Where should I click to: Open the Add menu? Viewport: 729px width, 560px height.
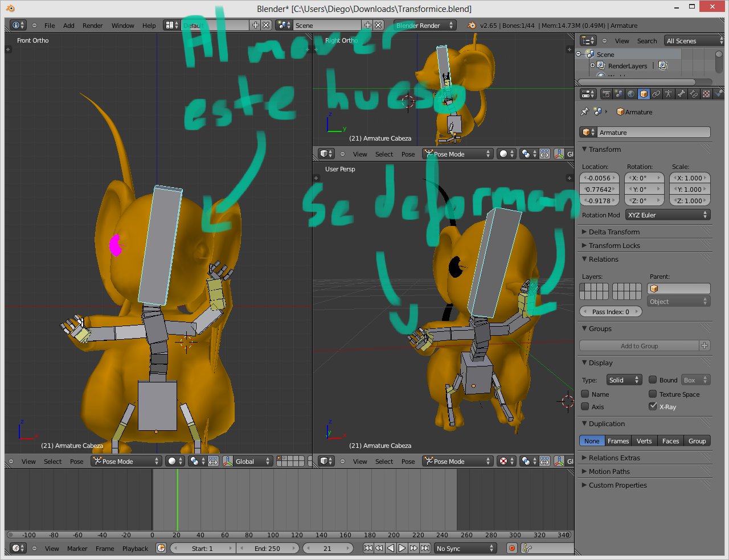[68, 25]
